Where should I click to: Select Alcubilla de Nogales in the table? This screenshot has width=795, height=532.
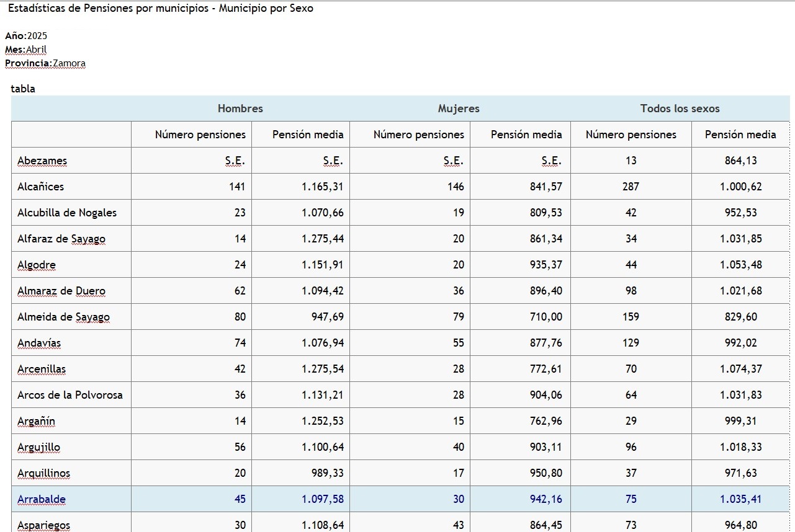point(67,213)
